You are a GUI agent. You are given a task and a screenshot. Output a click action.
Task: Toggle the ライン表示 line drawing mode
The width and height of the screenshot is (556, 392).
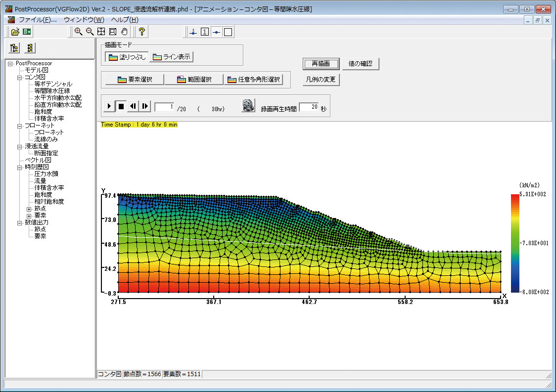pyautogui.click(x=172, y=57)
